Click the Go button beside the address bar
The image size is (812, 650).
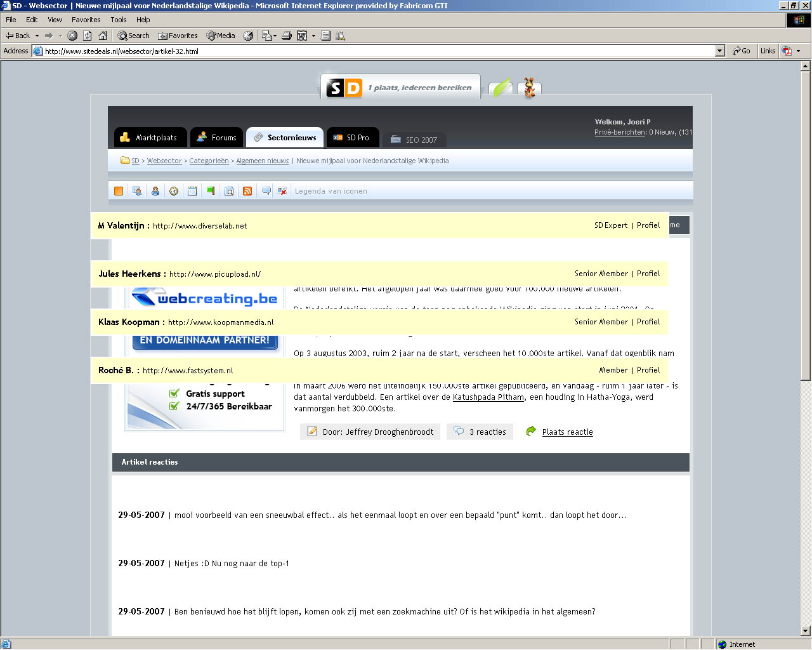(741, 51)
